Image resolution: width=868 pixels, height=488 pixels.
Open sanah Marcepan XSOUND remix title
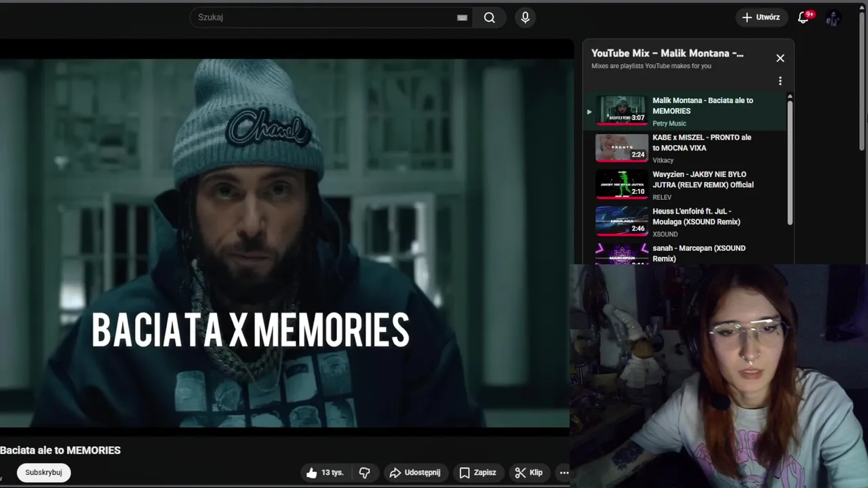(x=698, y=253)
